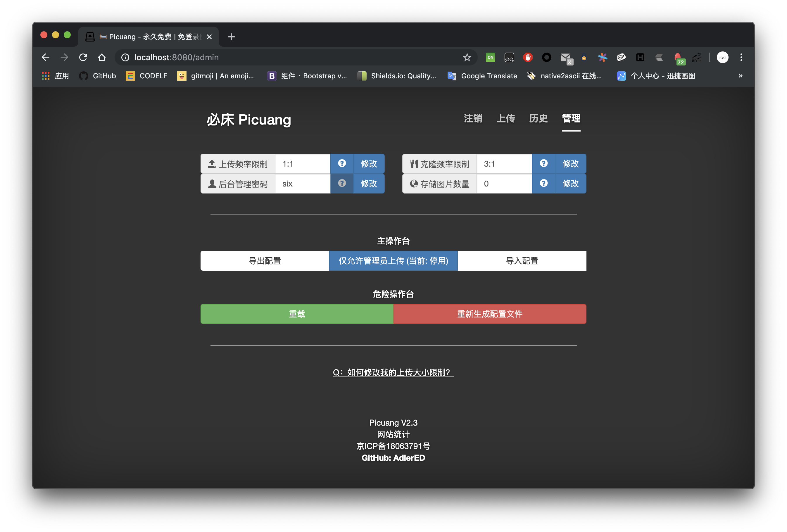The image size is (787, 532).
Task: Show help for clone rate limit
Action: tap(543, 164)
